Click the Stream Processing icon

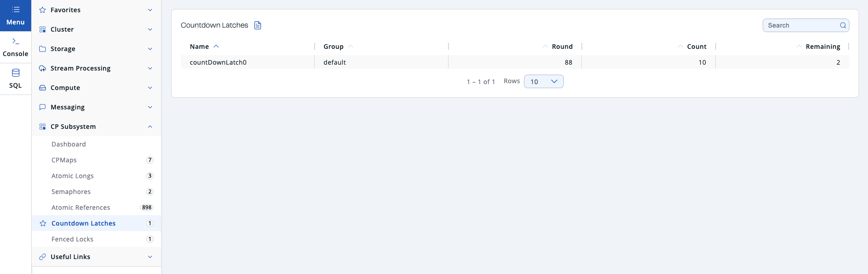42,68
